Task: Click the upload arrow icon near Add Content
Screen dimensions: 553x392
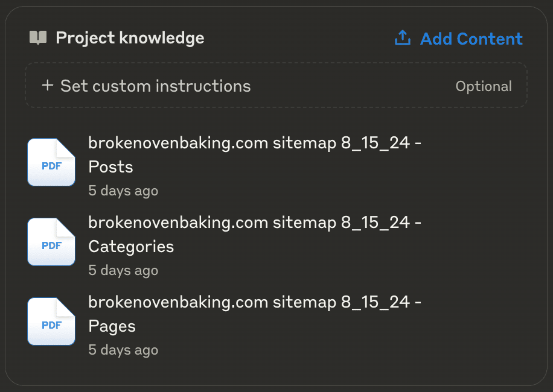Action: point(403,37)
